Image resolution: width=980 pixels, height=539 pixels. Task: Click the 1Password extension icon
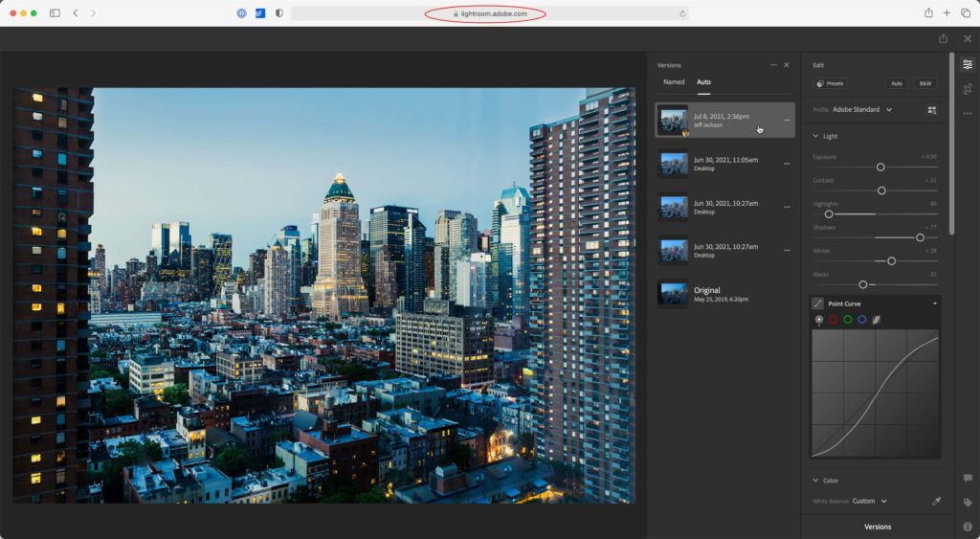click(241, 13)
